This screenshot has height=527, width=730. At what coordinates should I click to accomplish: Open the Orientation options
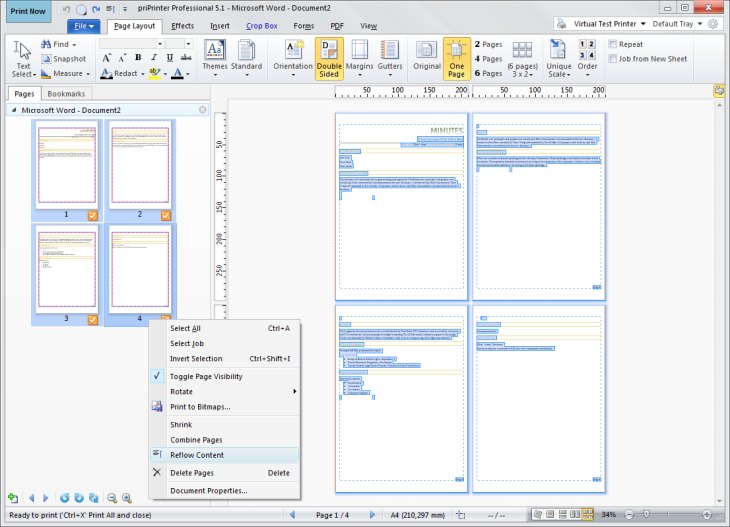point(293,59)
